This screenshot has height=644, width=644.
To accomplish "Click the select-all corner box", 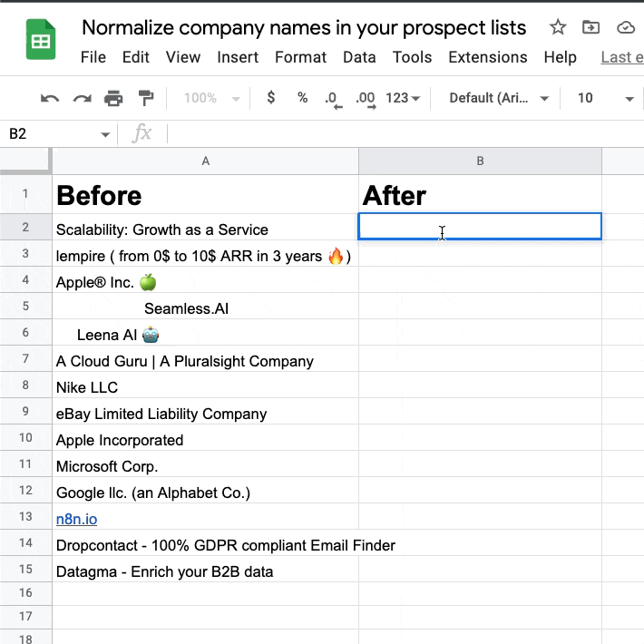I will click(25, 161).
